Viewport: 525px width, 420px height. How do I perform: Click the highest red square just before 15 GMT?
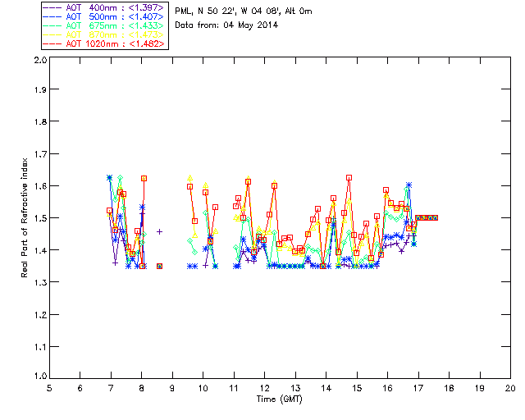click(349, 178)
